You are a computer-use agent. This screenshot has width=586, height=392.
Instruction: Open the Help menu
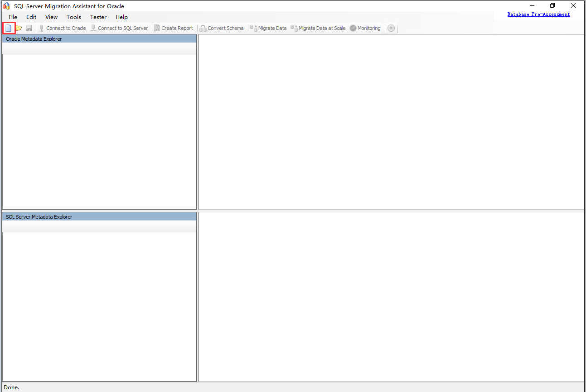[121, 17]
